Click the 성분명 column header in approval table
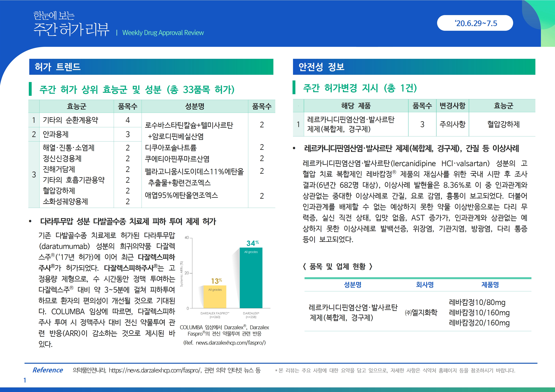 point(195,106)
